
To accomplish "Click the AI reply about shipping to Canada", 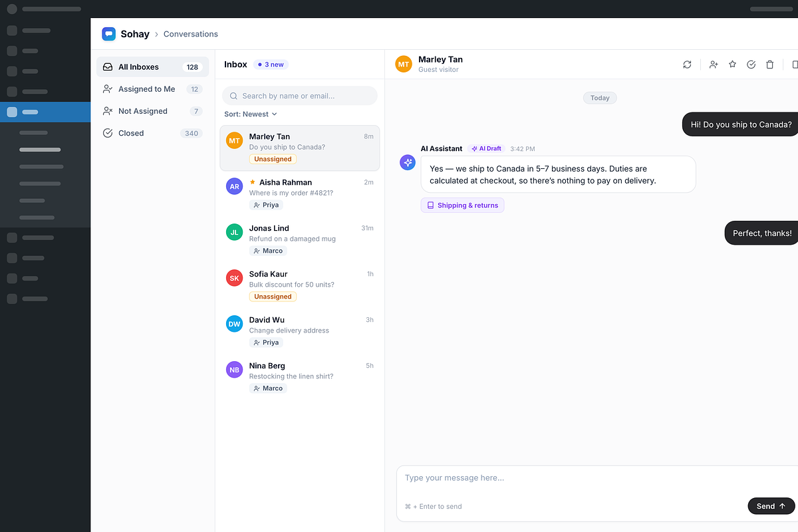I will tap(559, 174).
